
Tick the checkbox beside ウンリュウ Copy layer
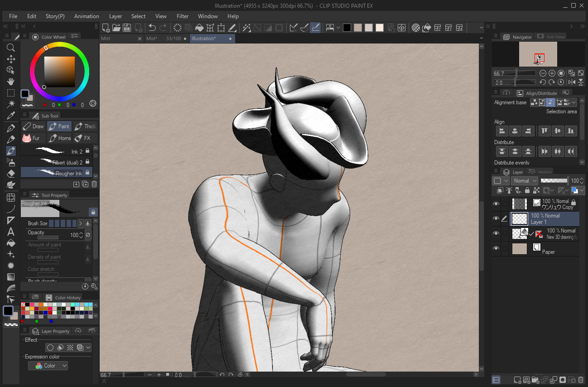505,204
